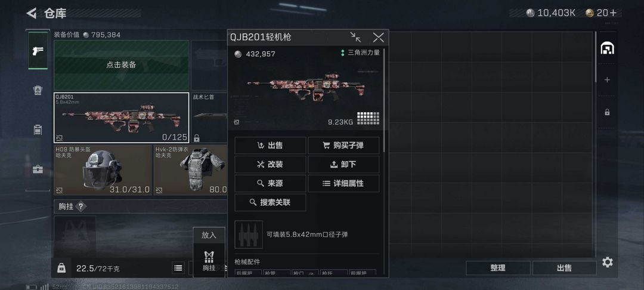
Task: Select 改装 modify option
Action: click(270, 165)
